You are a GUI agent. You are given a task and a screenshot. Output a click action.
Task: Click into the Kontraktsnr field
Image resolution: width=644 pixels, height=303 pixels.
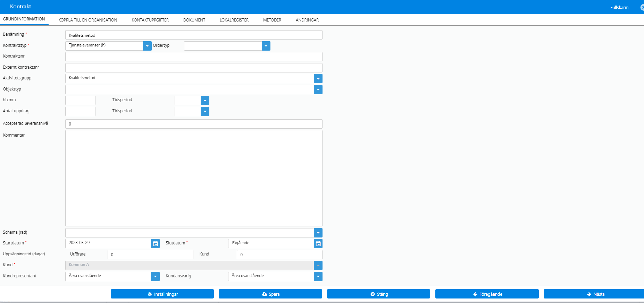(x=194, y=57)
